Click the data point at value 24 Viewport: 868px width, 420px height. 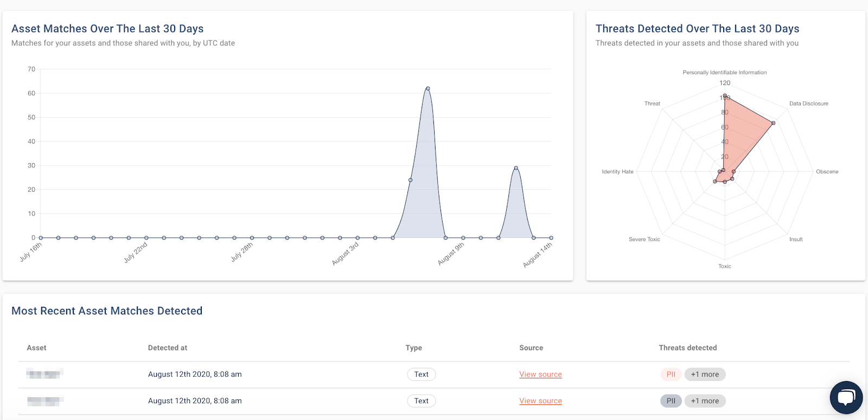point(410,180)
